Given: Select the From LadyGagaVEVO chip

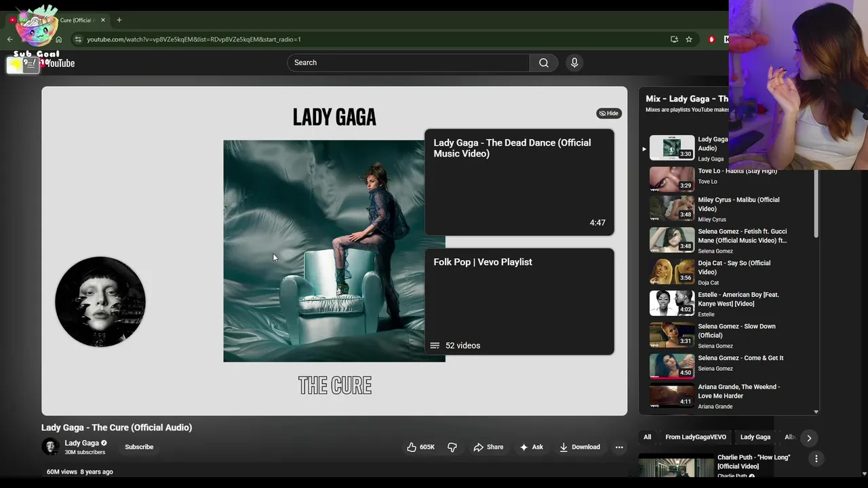Looking at the screenshot, I should point(696,437).
